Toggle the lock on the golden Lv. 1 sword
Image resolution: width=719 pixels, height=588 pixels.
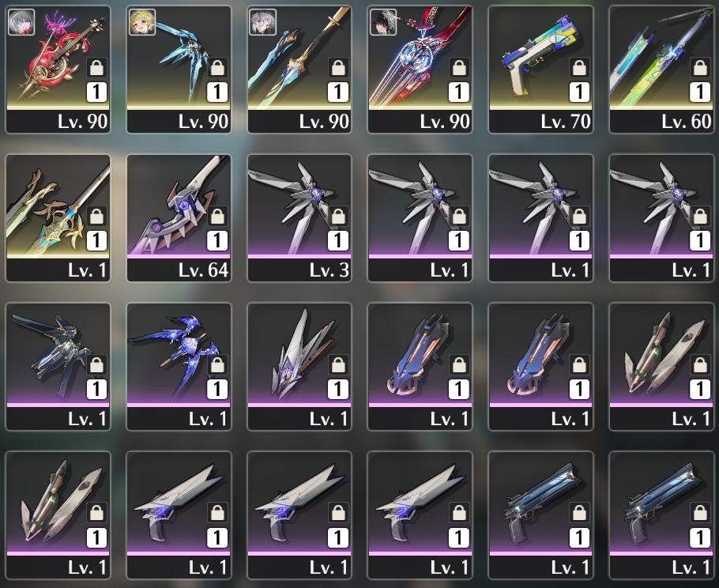coord(96,217)
